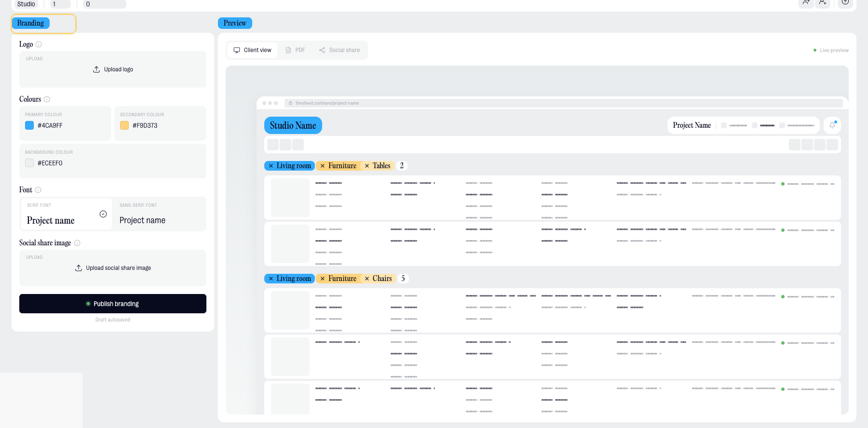The image size is (868, 428).
Task: Open the Studio item in the top bar
Action: point(26,4)
